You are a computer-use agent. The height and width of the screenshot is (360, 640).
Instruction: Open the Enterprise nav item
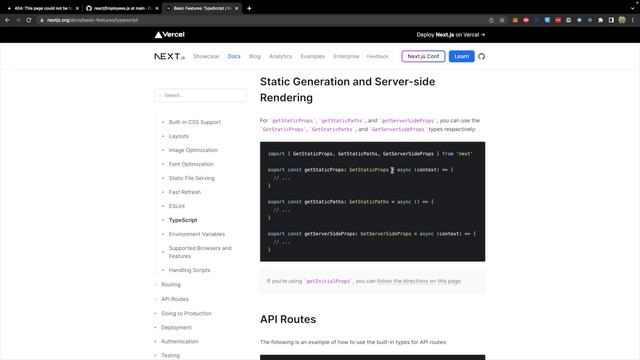346,56
